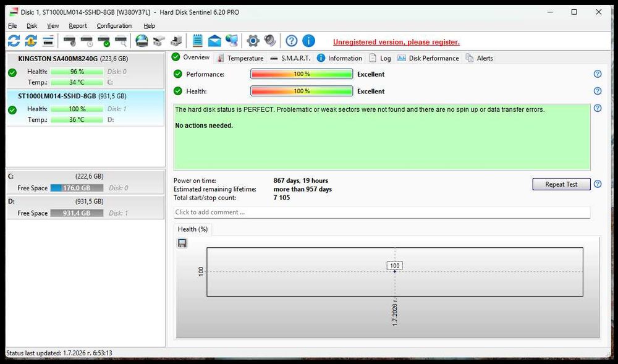The image size is (618, 364).
Task: Click the help icon next to Repeat Test
Action: (598, 184)
